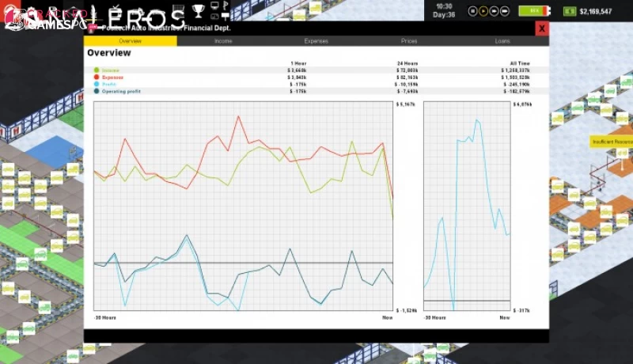This screenshot has width=633, height=364.
Task: Close the Financial Dept. window
Action: tap(541, 28)
